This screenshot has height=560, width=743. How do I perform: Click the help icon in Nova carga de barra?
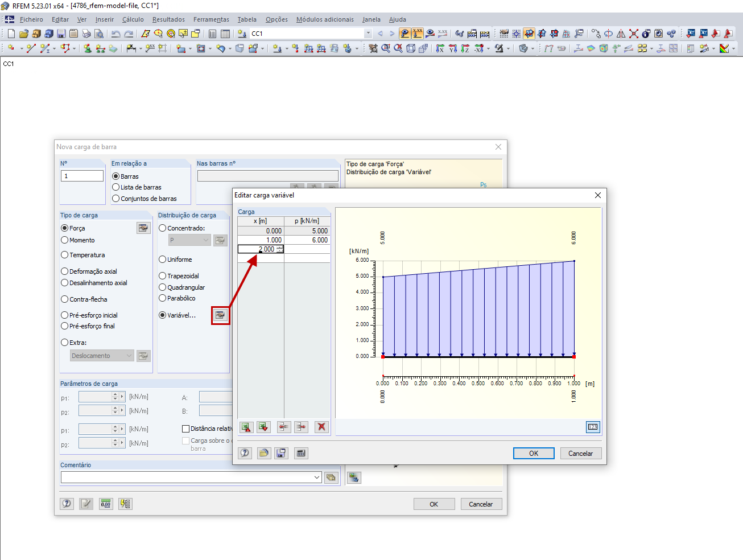tap(67, 504)
